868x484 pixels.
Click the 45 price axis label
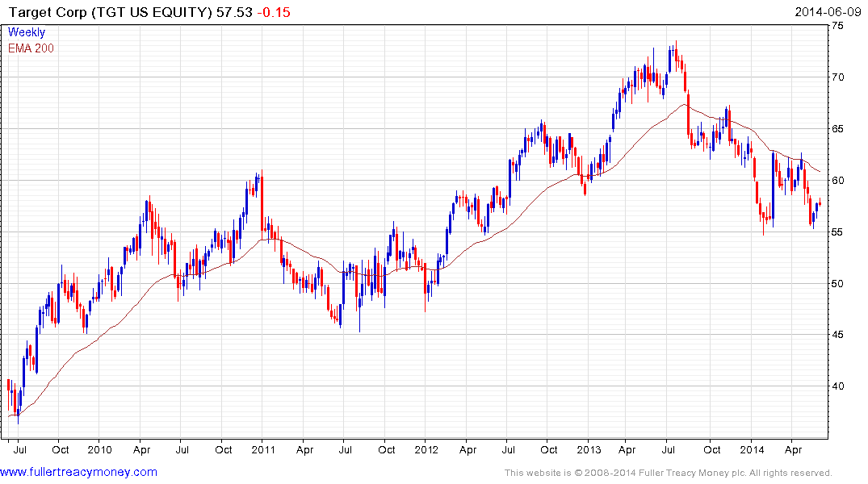coord(837,335)
